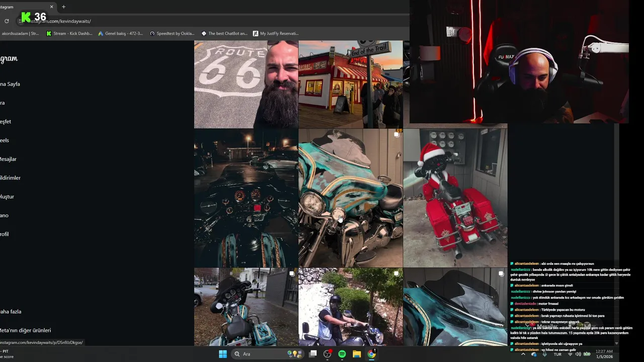The width and height of the screenshot is (644, 362).
Task: Open Spotify from the taskbar
Action: [x=342, y=354]
